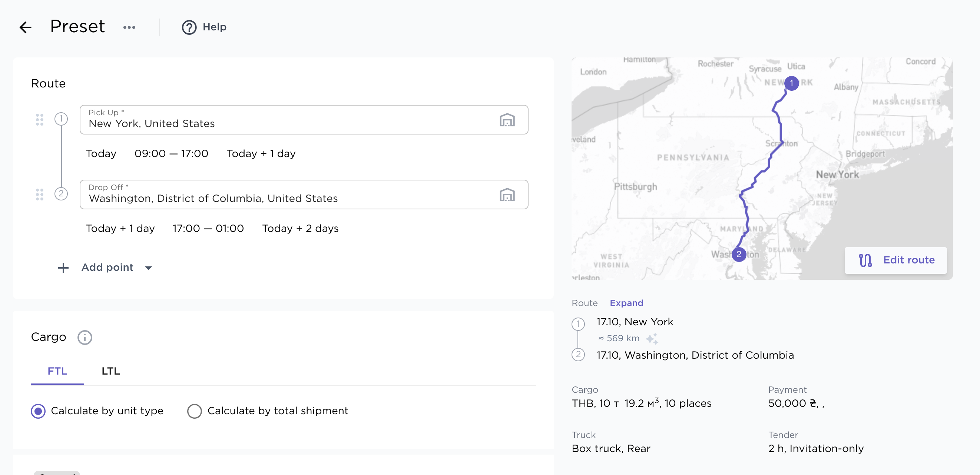Switch to the LTL tab
Viewport: 980px width, 475px height.
111,371
